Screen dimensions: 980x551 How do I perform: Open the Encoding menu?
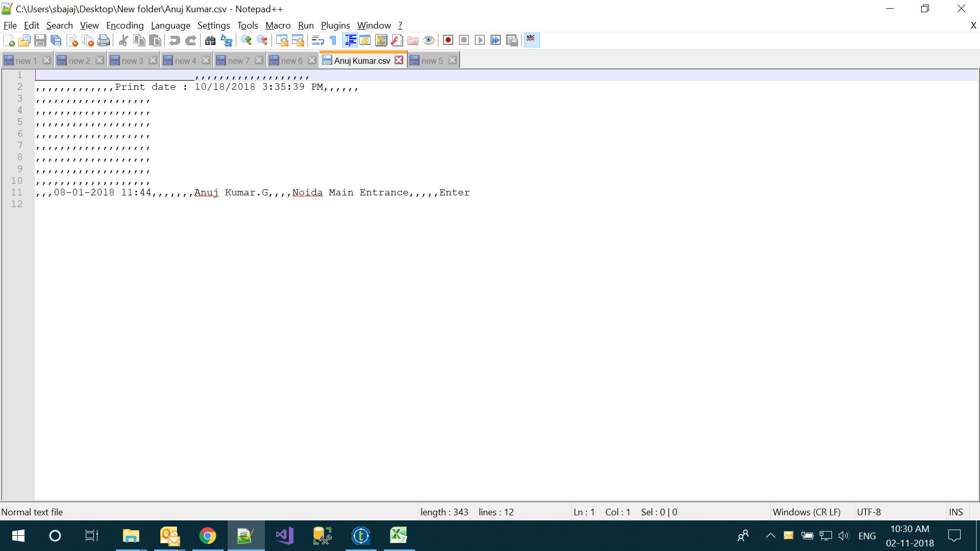point(125,26)
